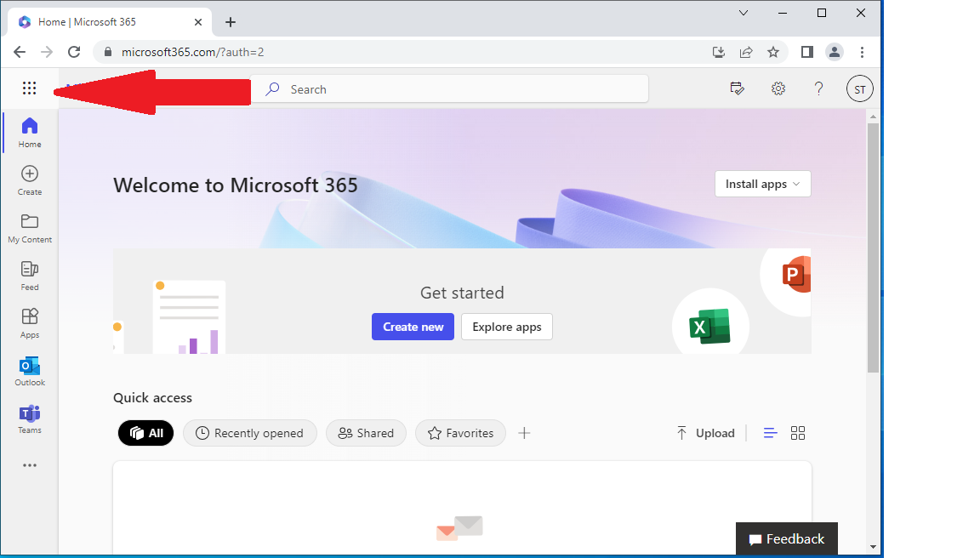Click the Excel icon in banner
The image size is (980, 558).
(710, 326)
